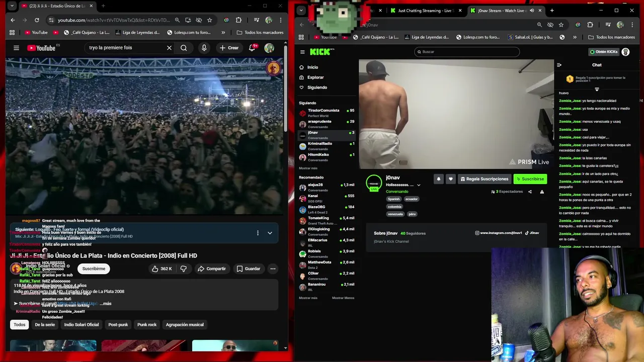644x362 pixels.
Task: Click Obtén KICKs button
Action: [603, 52]
